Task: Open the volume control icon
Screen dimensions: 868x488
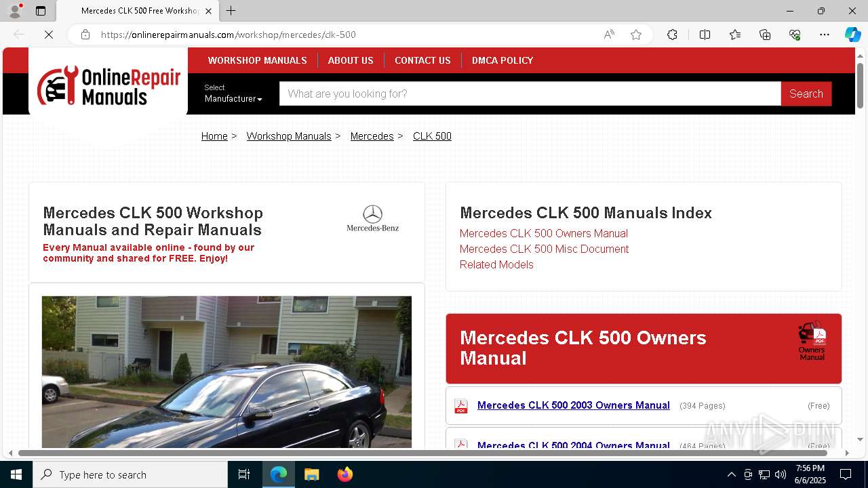Action: pos(781,474)
